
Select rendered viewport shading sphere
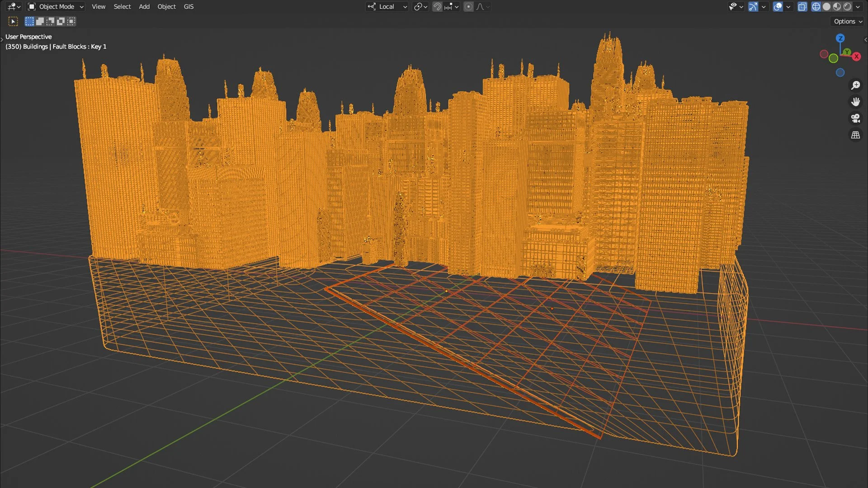click(848, 7)
